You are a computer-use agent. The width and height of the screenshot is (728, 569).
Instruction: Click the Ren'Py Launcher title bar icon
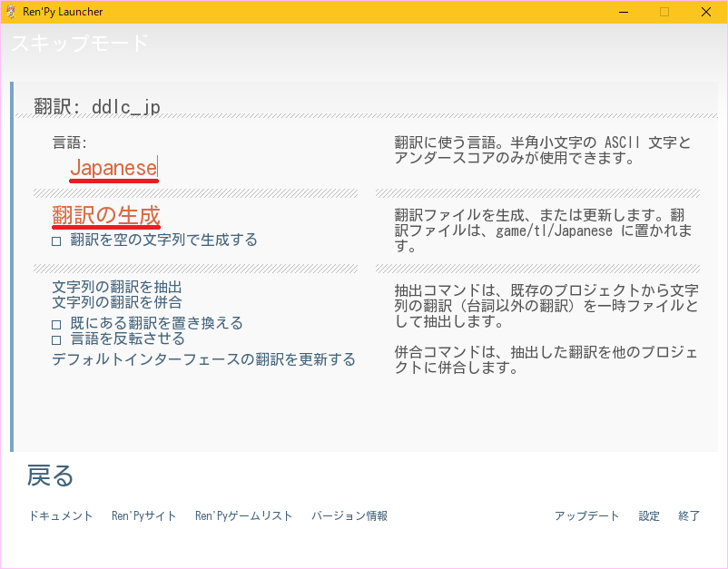click(x=11, y=12)
